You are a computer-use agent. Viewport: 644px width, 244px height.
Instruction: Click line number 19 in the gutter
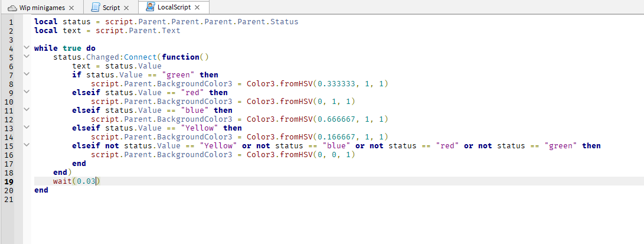[x=10, y=181]
